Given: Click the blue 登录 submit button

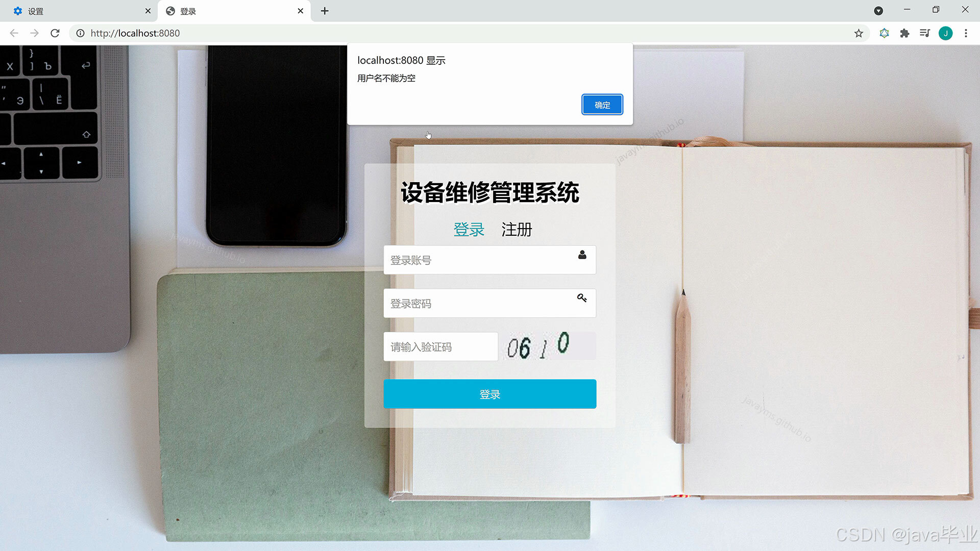Looking at the screenshot, I should [x=489, y=394].
